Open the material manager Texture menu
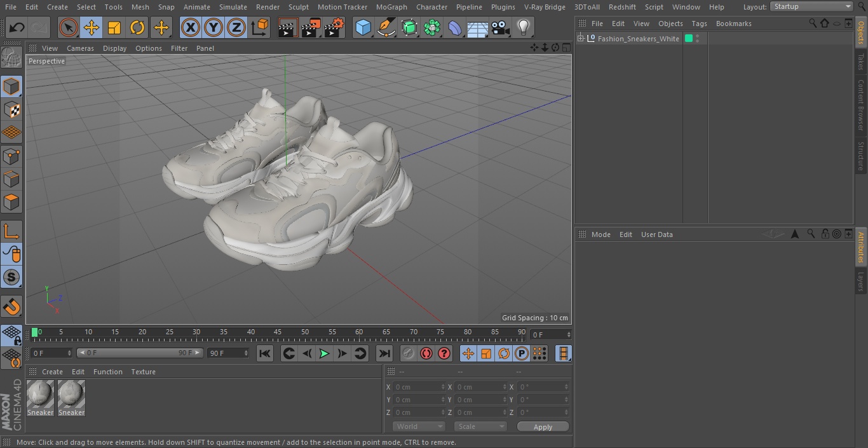 (x=143, y=372)
